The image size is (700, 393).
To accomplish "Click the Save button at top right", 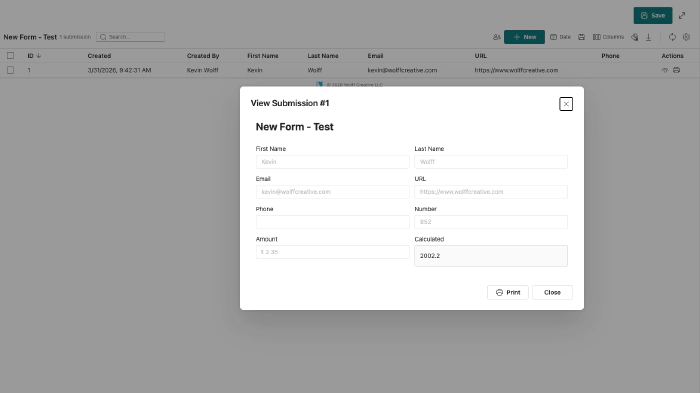I will [x=653, y=16].
